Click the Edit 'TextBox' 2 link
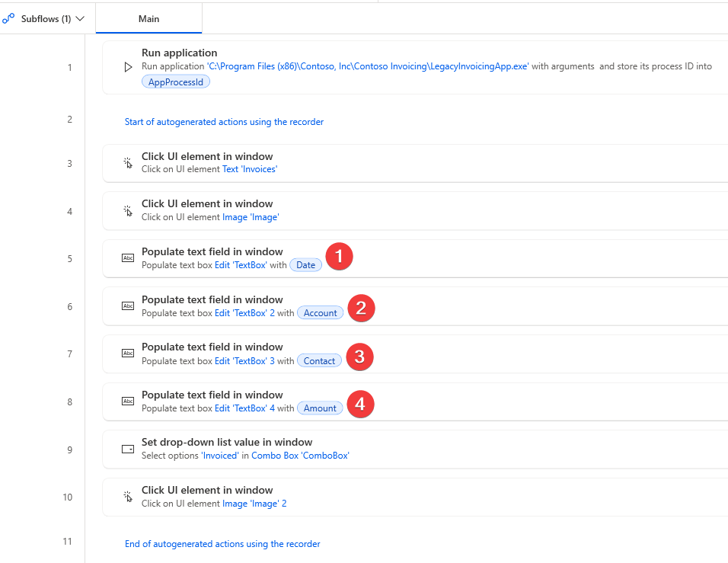Screen dimensions: 728x563 [244, 313]
